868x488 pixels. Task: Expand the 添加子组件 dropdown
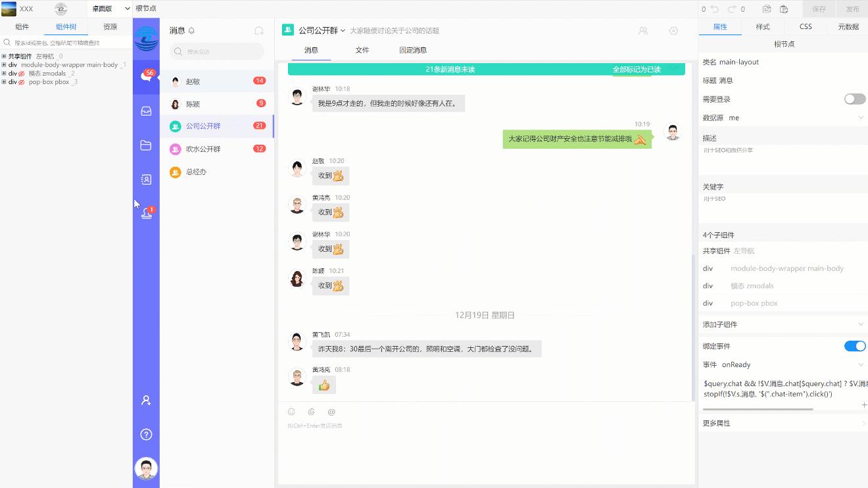pyautogui.click(x=783, y=324)
